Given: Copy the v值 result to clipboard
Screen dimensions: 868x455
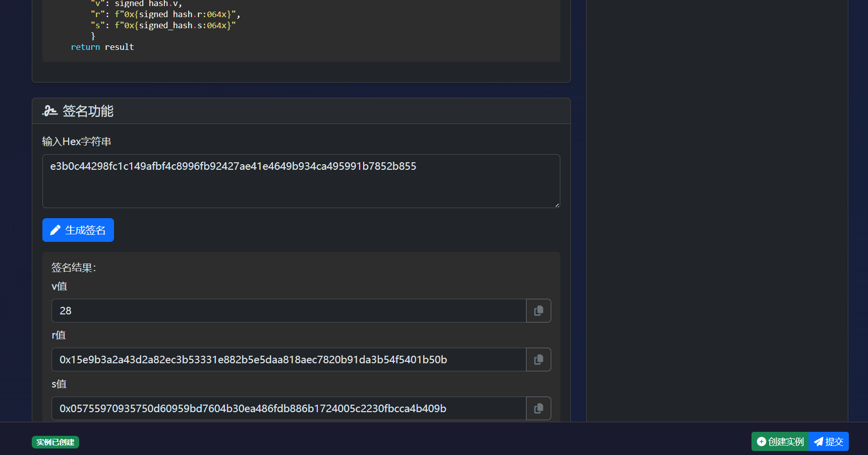Looking at the screenshot, I should 538,311.
